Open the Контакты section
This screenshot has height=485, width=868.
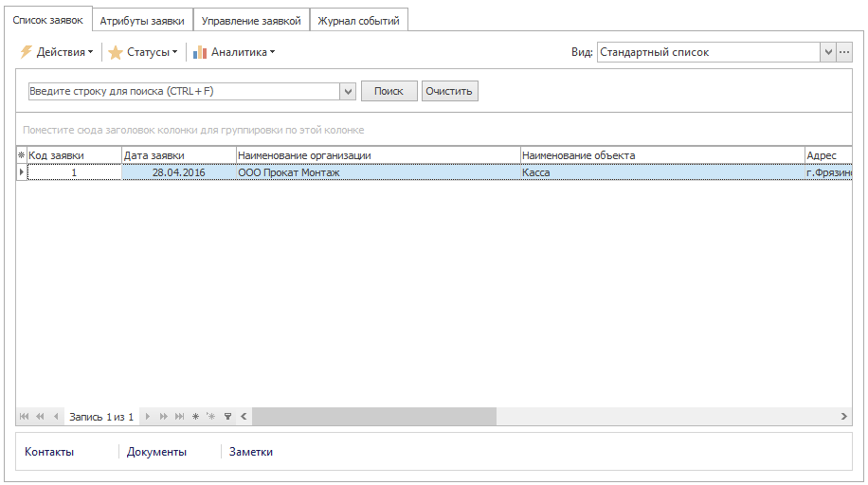(49, 452)
